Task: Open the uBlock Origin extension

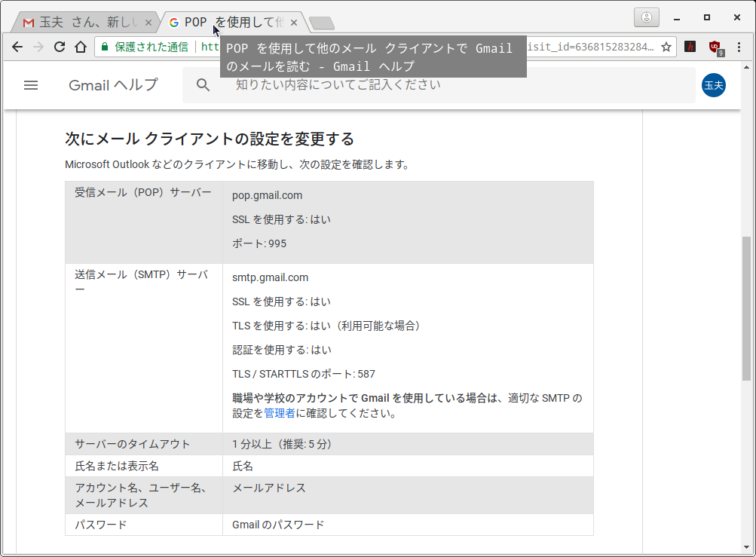Action: pyautogui.click(x=715, y=47)
